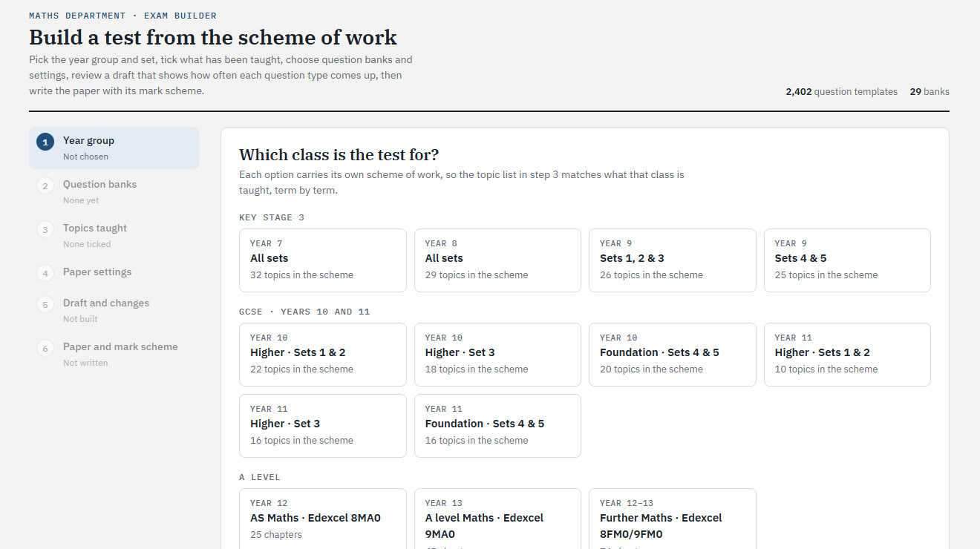Click the "A LEVEL" section label

(x=260, y=477)
